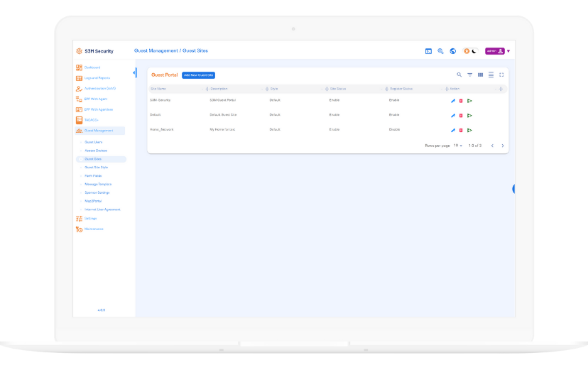This screenshot has height=370, width=588.
Task: Launch the Home_Network site with green icon
Action: pyautogui.click(x=469, y=130)
